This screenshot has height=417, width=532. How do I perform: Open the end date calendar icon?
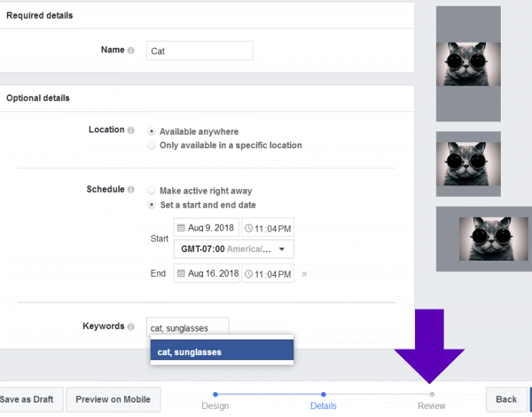click(181, 274)
